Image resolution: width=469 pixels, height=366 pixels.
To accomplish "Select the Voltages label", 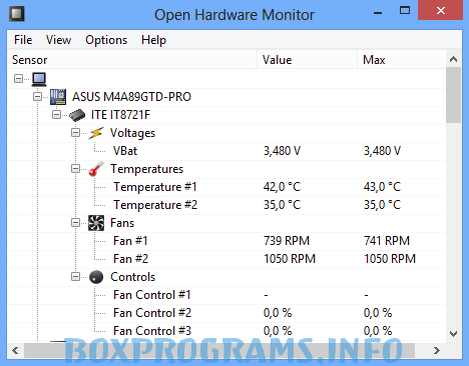I will (133, 133).
